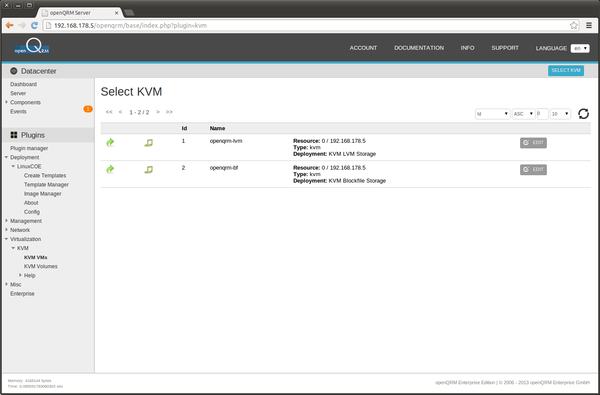This screenshot has width=600, height=395.
Task: Click the SELECT KVM button
Action: pos(566,70)
